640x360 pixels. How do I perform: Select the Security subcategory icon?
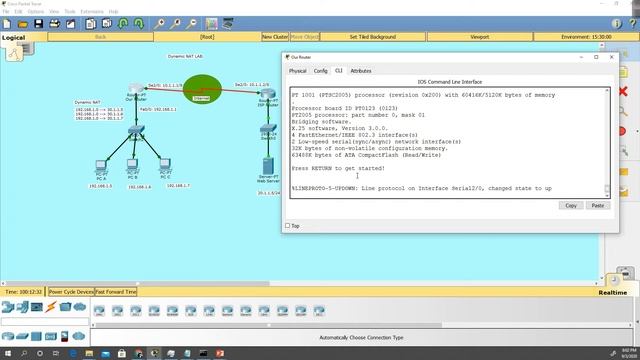pyautogui.click(x=64, y=336)
